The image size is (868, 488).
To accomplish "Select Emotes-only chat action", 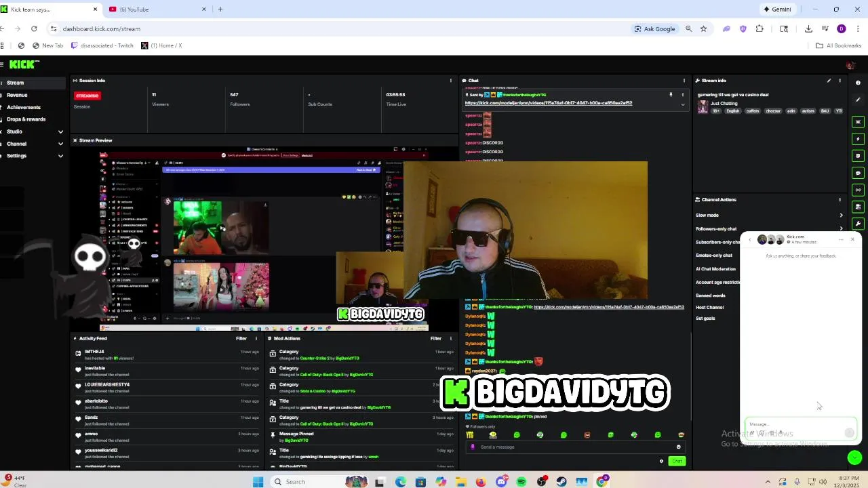I will click(714, 256).
